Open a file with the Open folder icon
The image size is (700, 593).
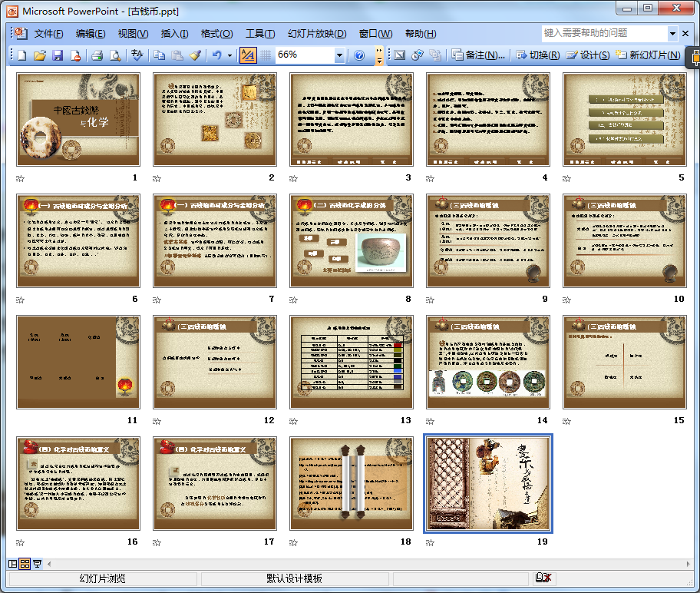tap(39, 55)
